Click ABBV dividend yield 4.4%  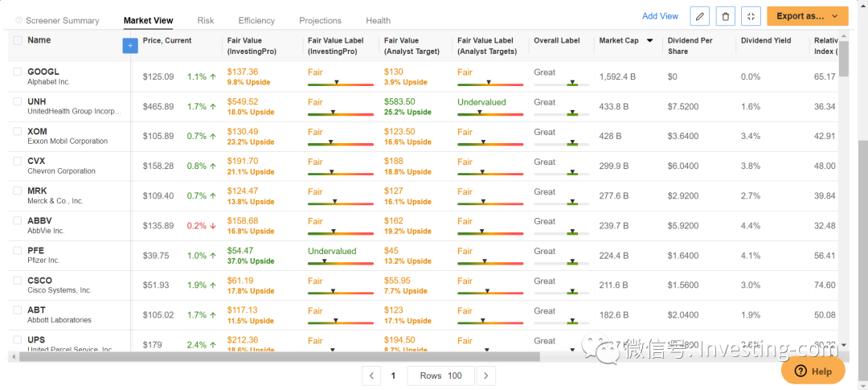[751, 226]
